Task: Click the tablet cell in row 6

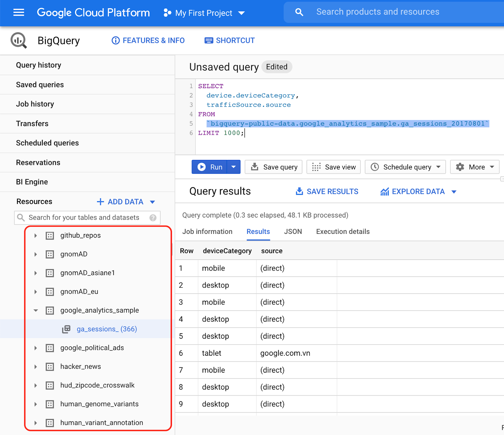Action: [212, 353]
